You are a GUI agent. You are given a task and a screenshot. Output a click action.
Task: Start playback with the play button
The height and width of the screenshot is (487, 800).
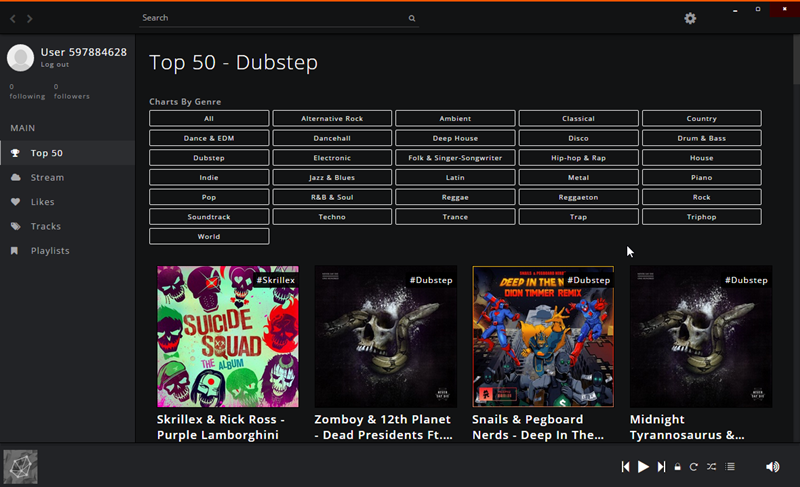[643, 467]
